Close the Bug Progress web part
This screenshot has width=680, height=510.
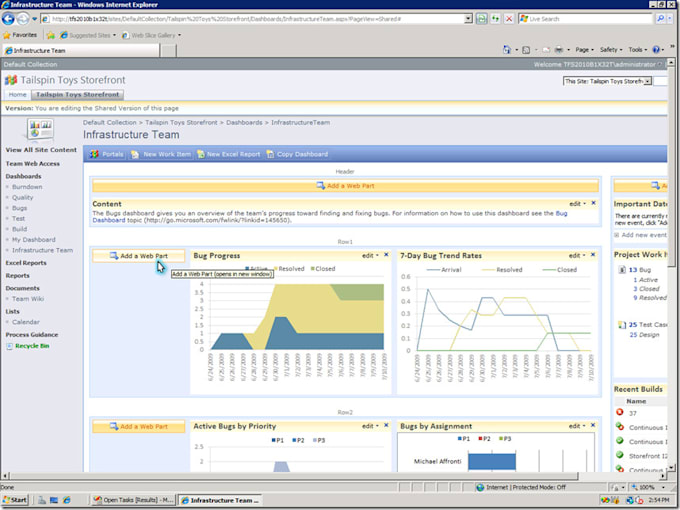click(386, 255)
